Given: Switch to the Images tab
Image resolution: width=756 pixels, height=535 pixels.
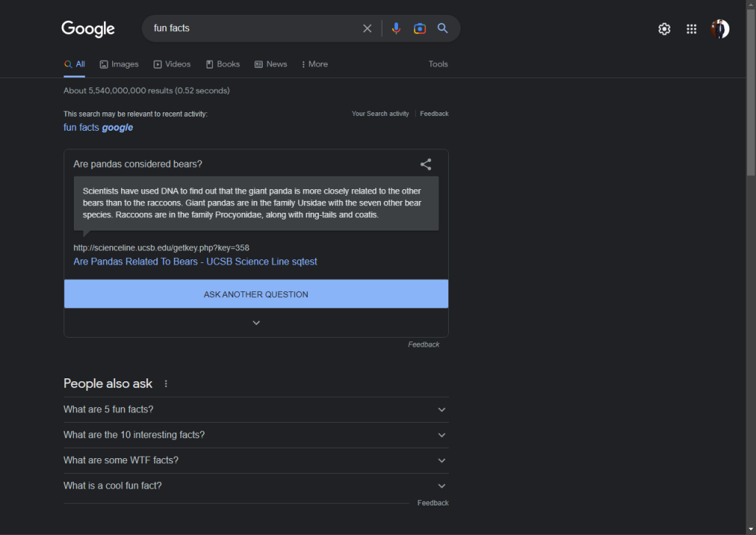Looking at the screenshot, I should (119, 64).
